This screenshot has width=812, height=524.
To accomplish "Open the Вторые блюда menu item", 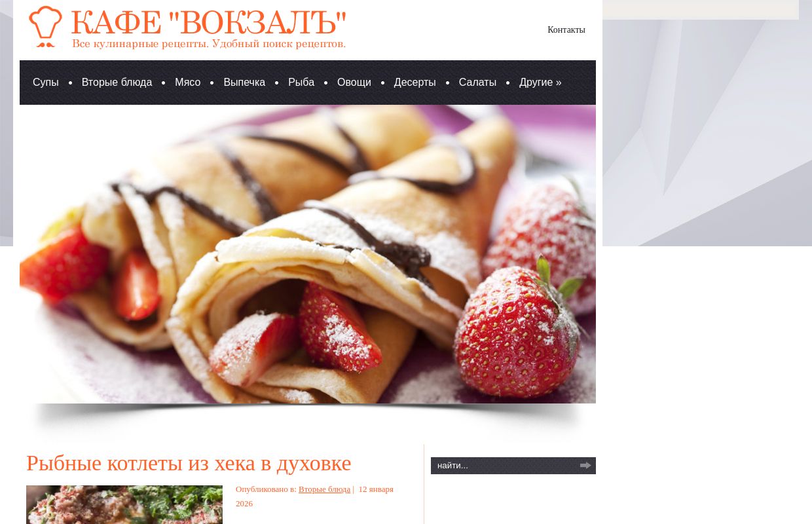I will coord(117,83).
